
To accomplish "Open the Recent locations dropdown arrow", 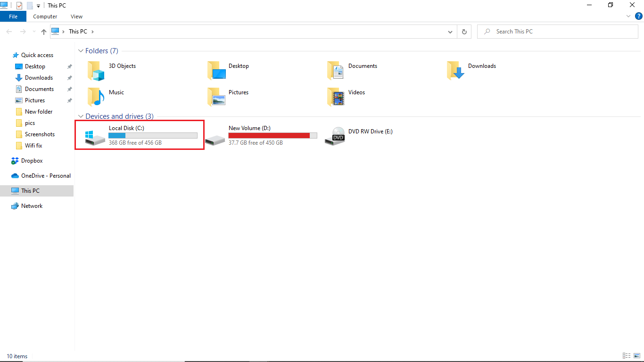I will (x=33, y=32).
